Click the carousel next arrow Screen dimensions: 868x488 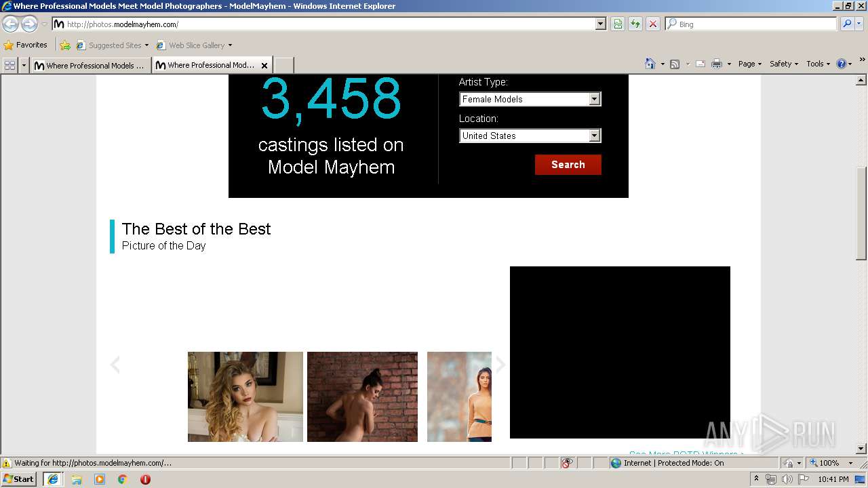coord(500,365)
